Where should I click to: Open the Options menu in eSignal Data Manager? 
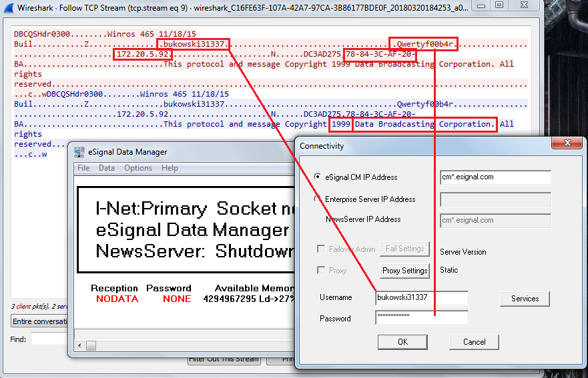(138, 168)
